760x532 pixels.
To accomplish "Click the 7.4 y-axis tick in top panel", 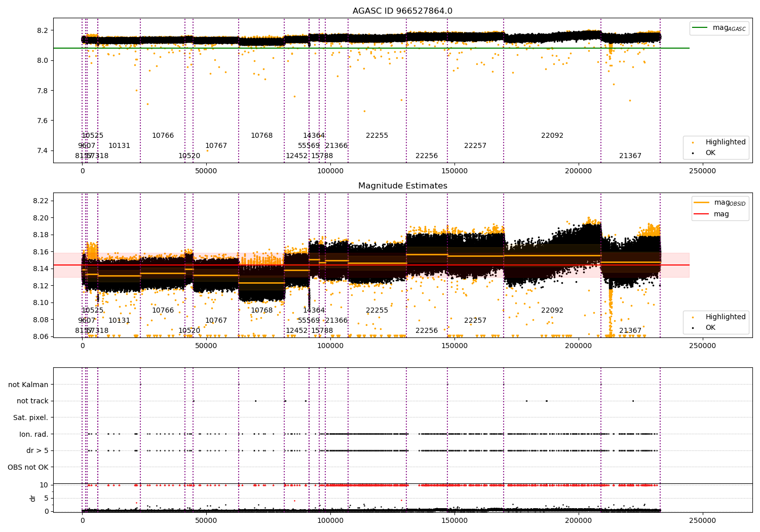I will click(43, 151).
